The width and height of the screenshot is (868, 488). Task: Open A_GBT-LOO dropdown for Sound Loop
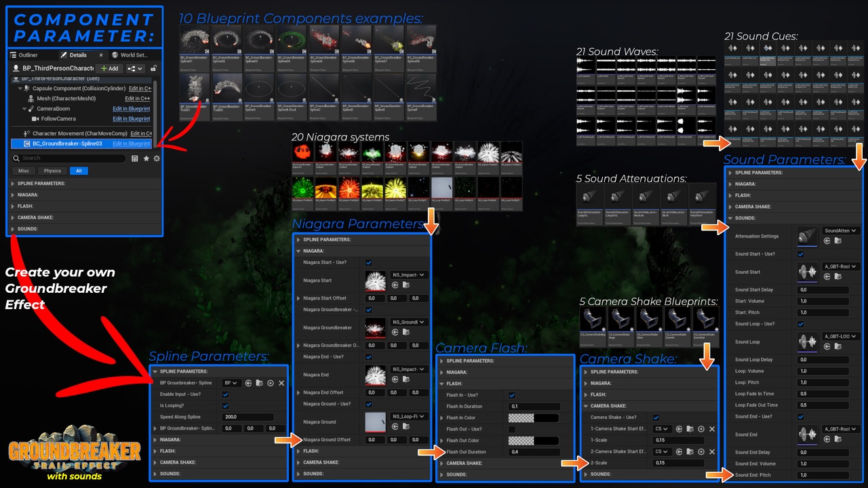tap(840, 336)
